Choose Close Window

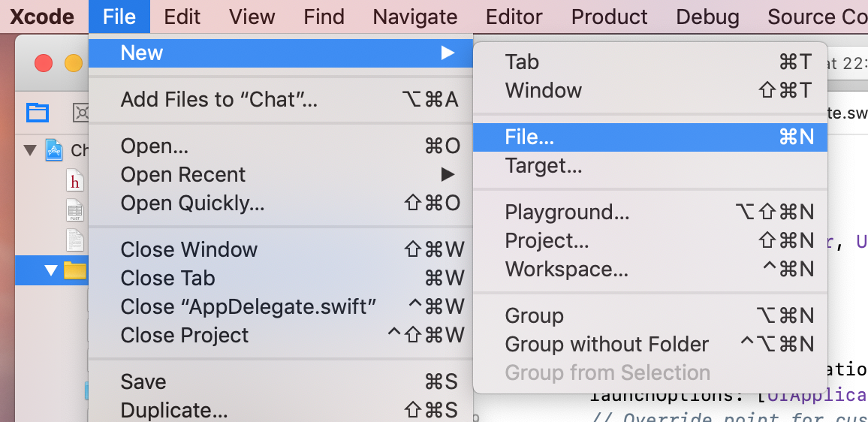[281, 250]
